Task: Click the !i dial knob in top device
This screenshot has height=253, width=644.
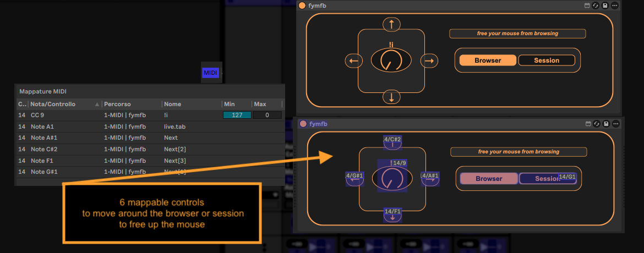Action: [391, 61]
